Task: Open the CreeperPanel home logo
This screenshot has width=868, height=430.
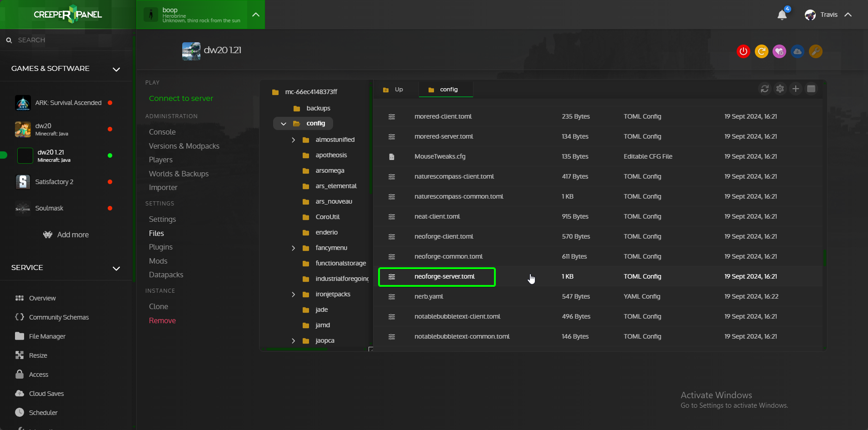Action: pos(68,15)
